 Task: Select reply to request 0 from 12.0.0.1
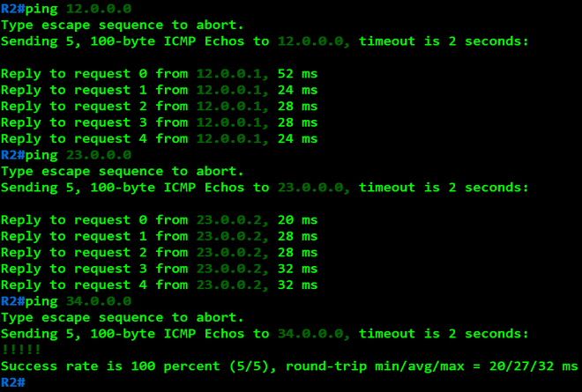point(159,74)
